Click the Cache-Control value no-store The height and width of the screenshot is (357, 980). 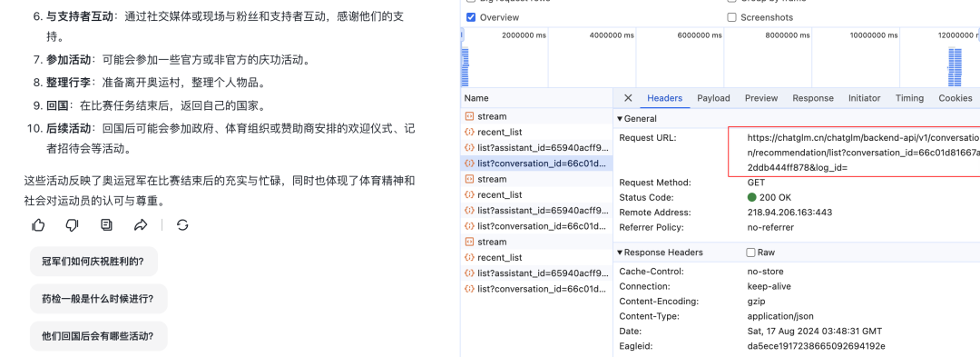click(765, 272)
